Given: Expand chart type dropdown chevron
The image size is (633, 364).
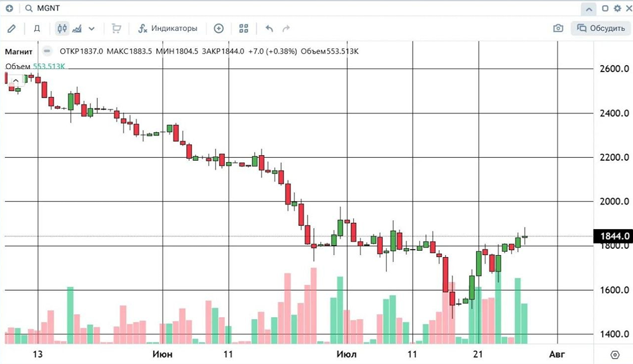Looking at the screenshot, I should click(x=92, y=28).
